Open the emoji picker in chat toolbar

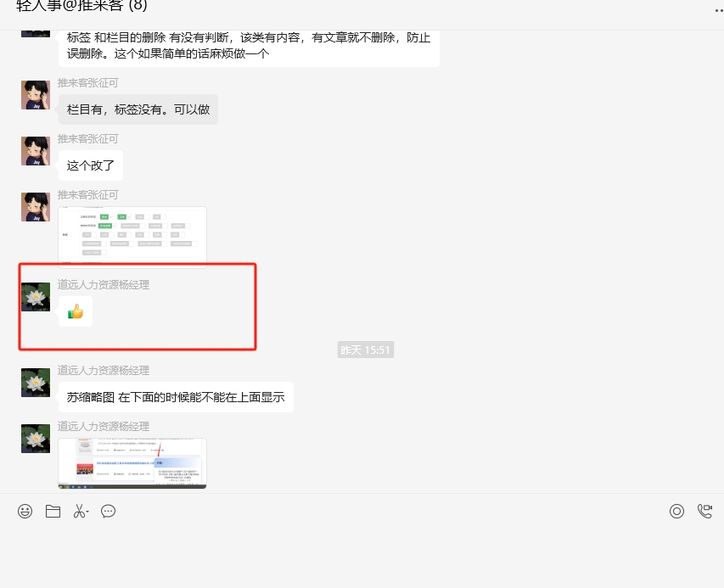click(25, 511)
